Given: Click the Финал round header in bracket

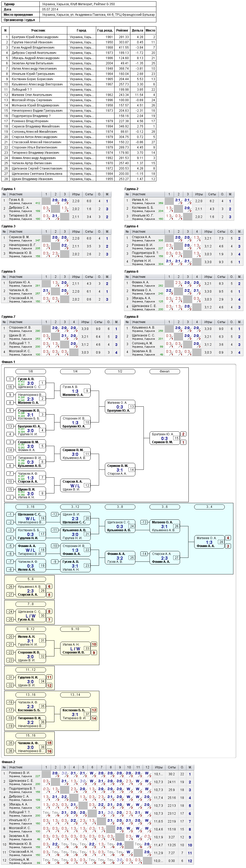Looking at the screenshot, I should 165,371.
